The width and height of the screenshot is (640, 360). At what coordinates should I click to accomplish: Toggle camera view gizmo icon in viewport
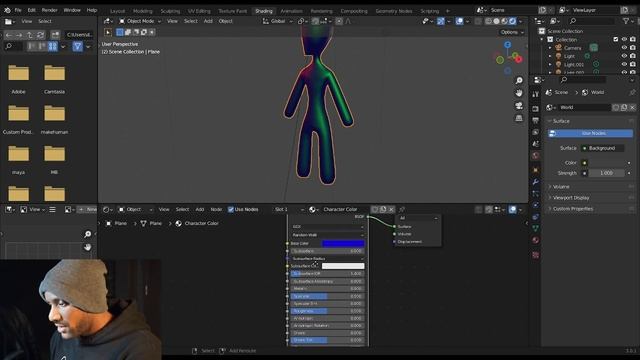pyautogui.click(x=519, y=106)
